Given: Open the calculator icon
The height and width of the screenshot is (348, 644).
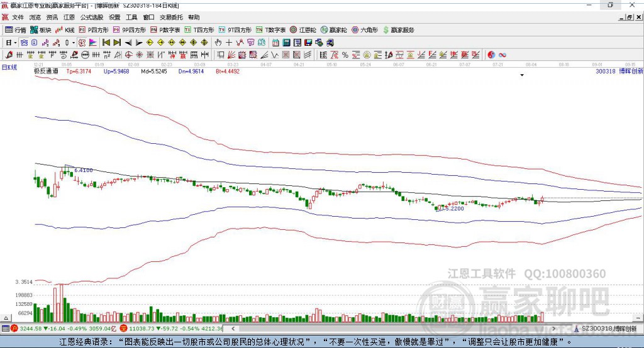Looking at the screenshot, I should [x=287, y=43].
